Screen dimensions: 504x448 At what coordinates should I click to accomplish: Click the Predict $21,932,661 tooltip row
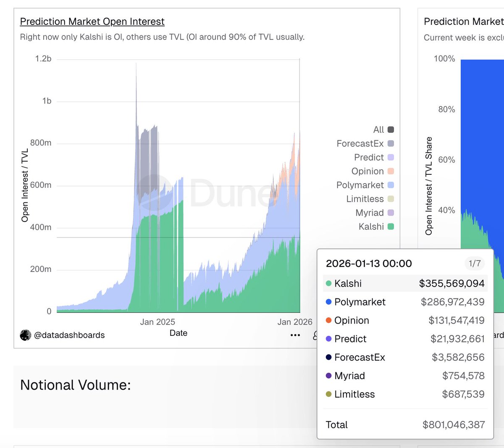(405, 339)
